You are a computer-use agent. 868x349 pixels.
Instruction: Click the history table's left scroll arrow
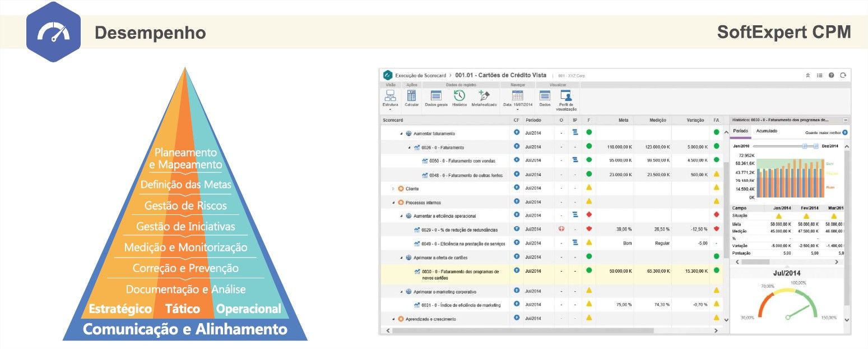click(737, 261)
